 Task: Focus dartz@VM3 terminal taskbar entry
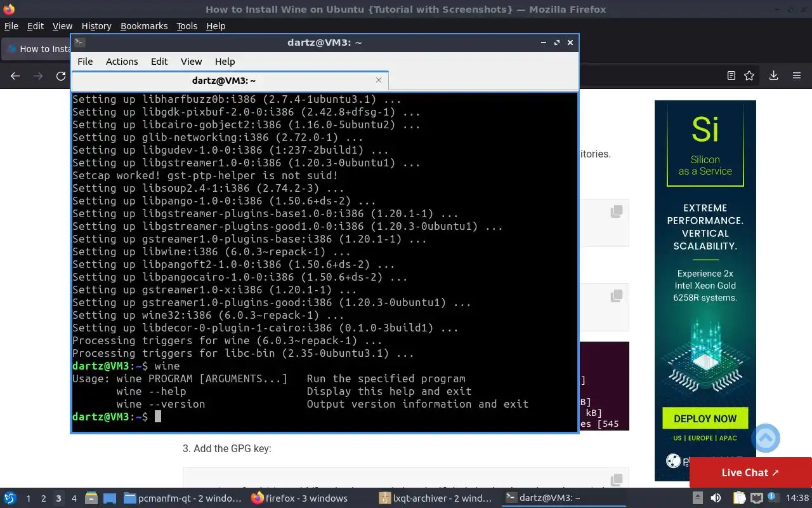click(564, 498)
